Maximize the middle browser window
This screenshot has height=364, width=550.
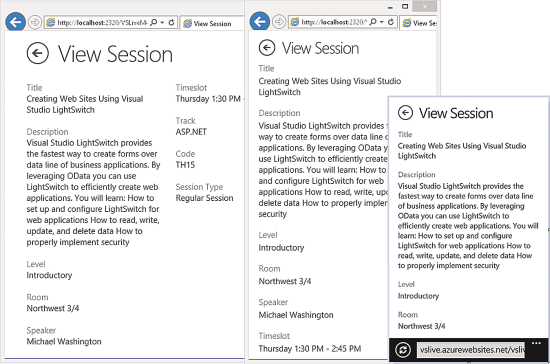point(405,6)
